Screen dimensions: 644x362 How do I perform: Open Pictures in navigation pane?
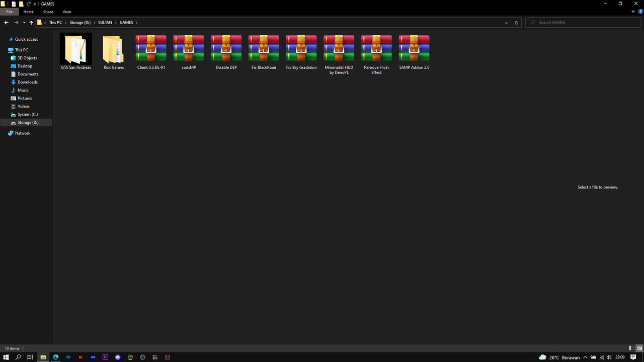pyautogui.click(x=25, y=98)
